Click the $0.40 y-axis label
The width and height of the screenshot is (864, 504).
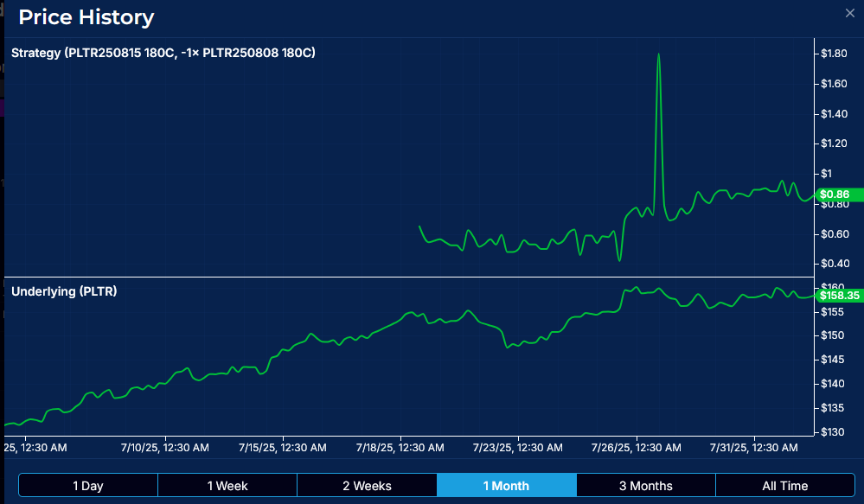[x=835, y=264]
